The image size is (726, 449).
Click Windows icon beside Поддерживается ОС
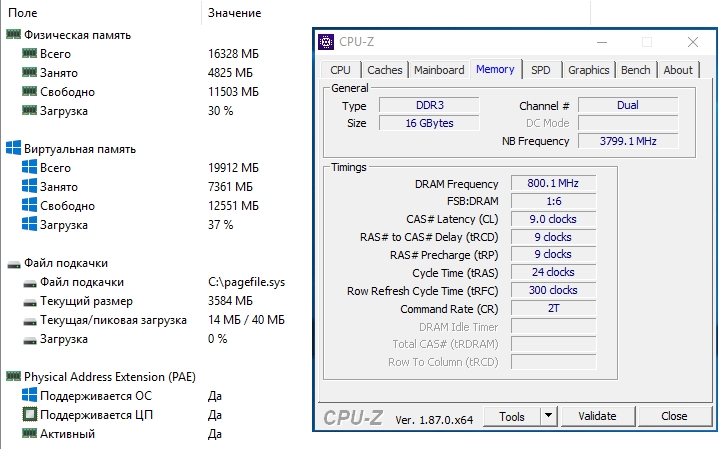[29, 395]
